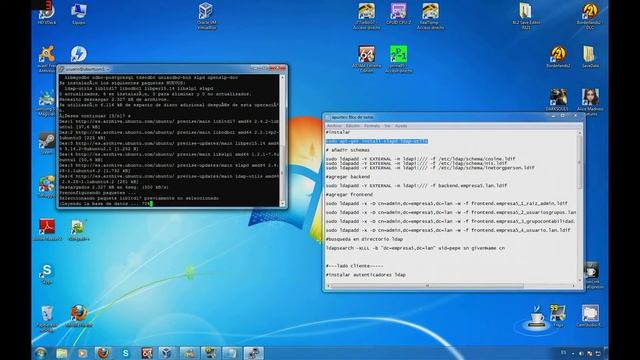Switch to Firefox in the taskbar

pyautogui.click(x=104, y=353)
